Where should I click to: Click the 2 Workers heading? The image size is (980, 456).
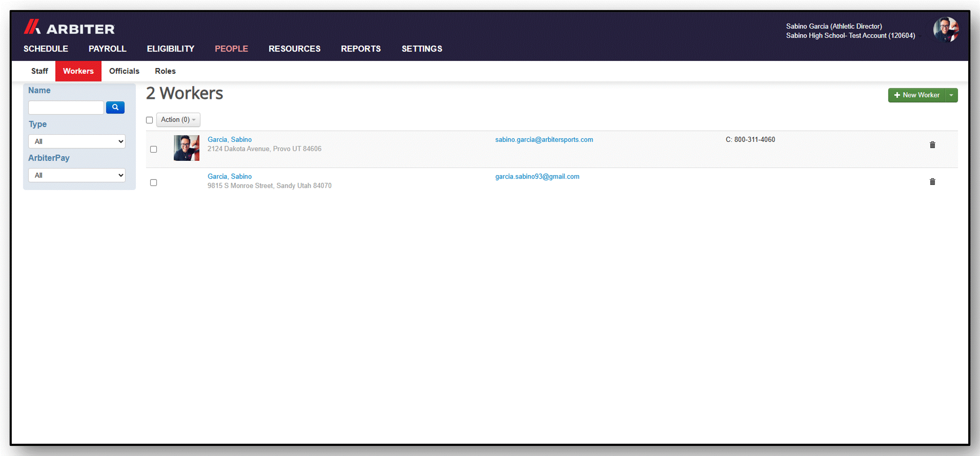pos(185,93)
